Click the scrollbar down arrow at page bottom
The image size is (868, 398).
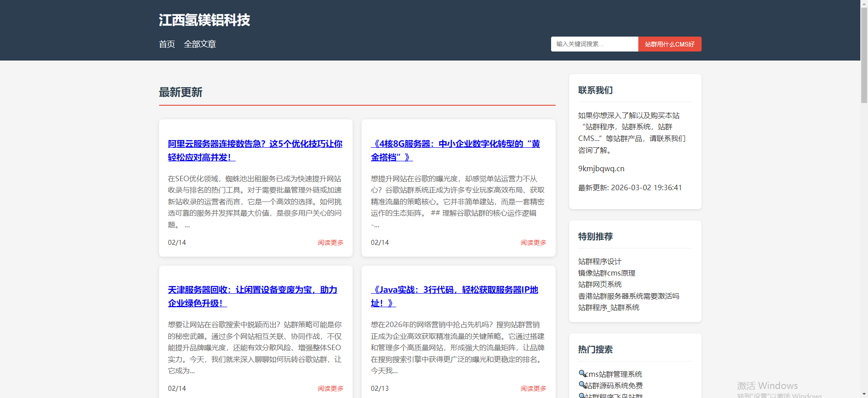(x=864, y=394)
